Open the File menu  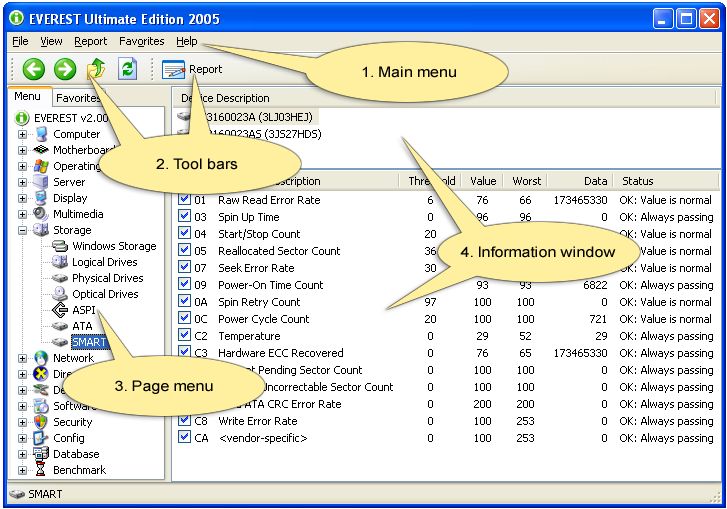[x=20, y=41]
